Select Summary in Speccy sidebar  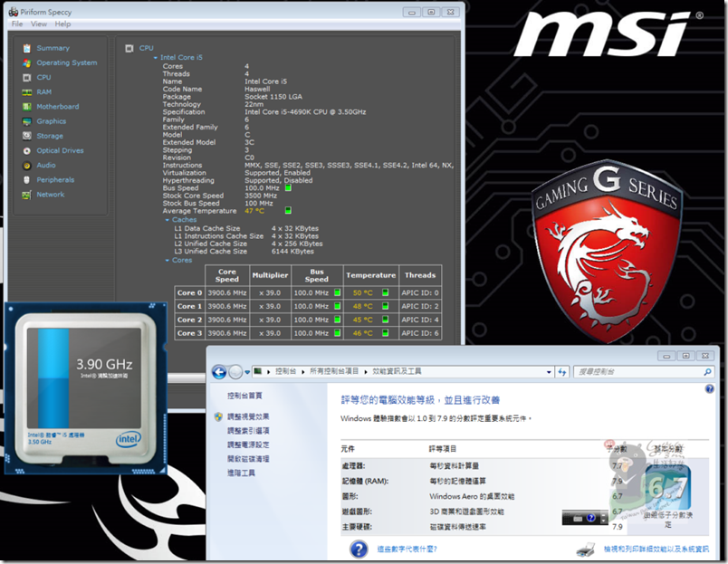point(53,48)
